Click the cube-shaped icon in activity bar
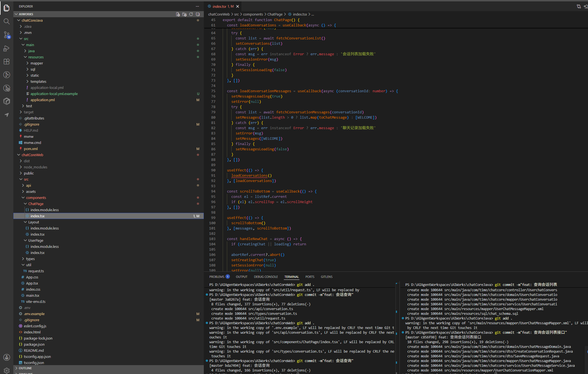 (6, 101)
